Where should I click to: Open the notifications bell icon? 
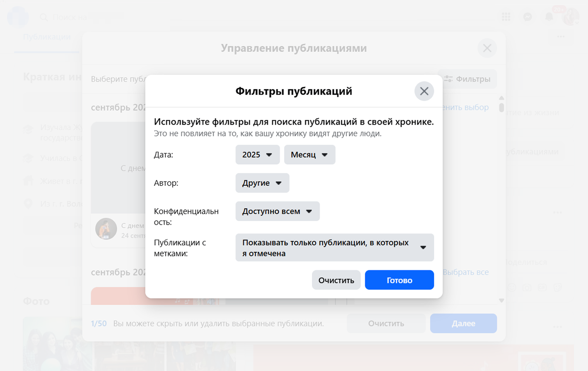coord(549,17)
